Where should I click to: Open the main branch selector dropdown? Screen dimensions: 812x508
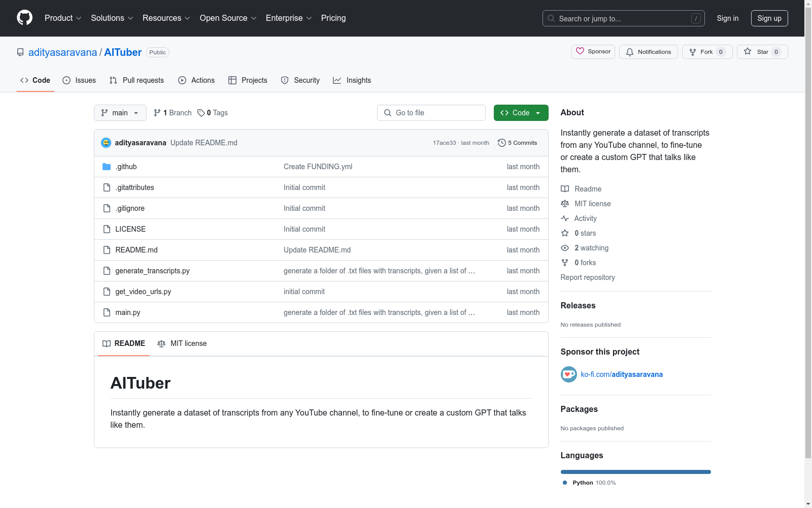point(120,113)
